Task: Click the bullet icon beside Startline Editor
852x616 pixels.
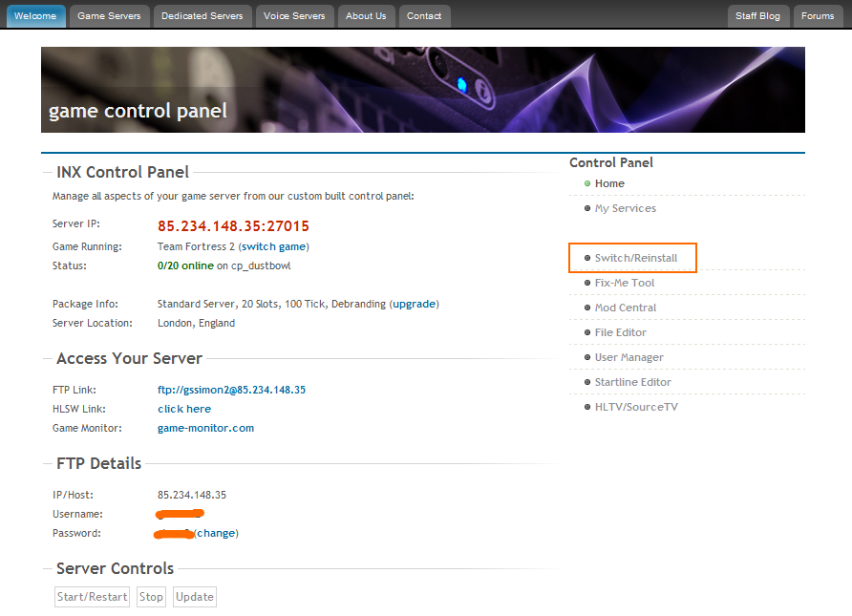Action: click(x=587, y=382)
